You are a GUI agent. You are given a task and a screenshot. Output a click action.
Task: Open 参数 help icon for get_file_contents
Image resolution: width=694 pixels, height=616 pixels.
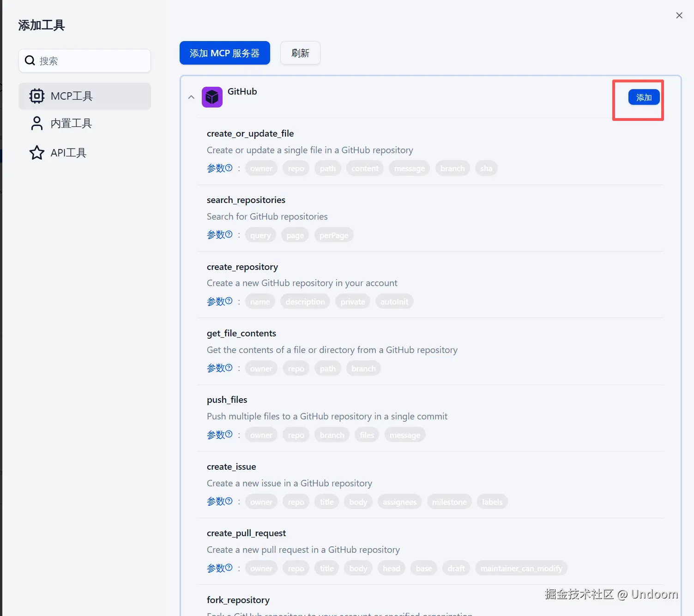[x=229, y=368]
